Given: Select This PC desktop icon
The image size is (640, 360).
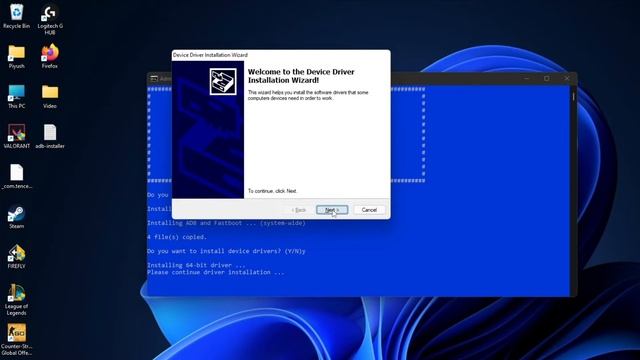Looking at the screenshot, I should [16, 96].
